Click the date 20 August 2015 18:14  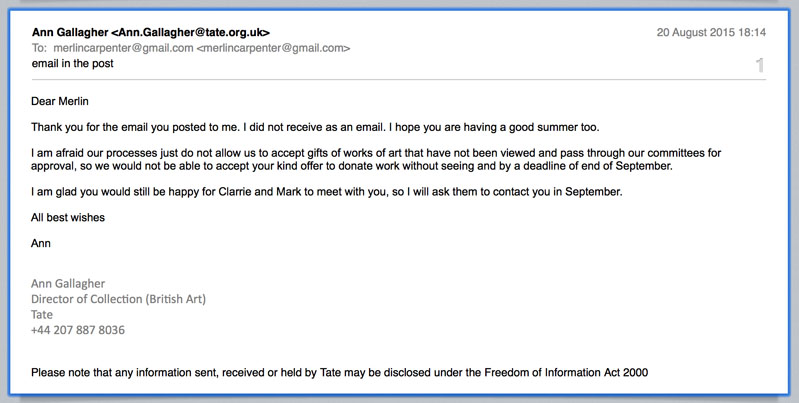pos(711,33)
